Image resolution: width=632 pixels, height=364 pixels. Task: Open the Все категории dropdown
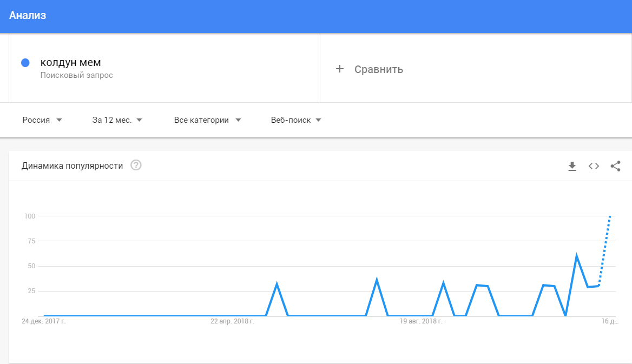[208, 120]
